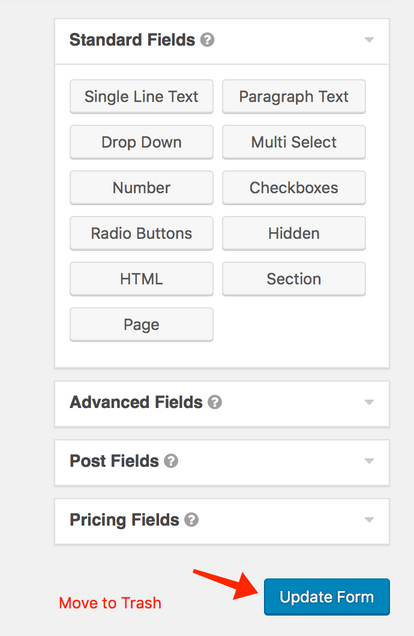This screenshot has width=414, height=636.
Task: Click help icon beside Standard Fields
Action: [x=207, y=40]
